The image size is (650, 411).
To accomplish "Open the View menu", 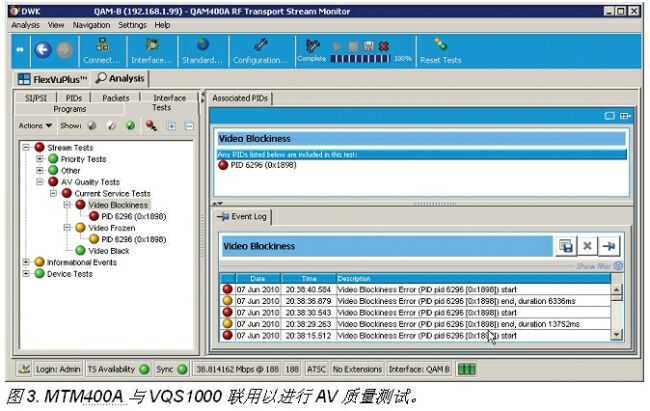I will pyautogui.click(x=56, y=25).
